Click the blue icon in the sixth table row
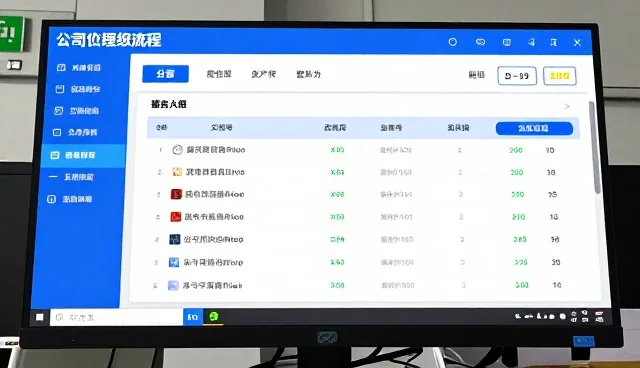This screenshot has height=368, width=640. coord(174,262)
